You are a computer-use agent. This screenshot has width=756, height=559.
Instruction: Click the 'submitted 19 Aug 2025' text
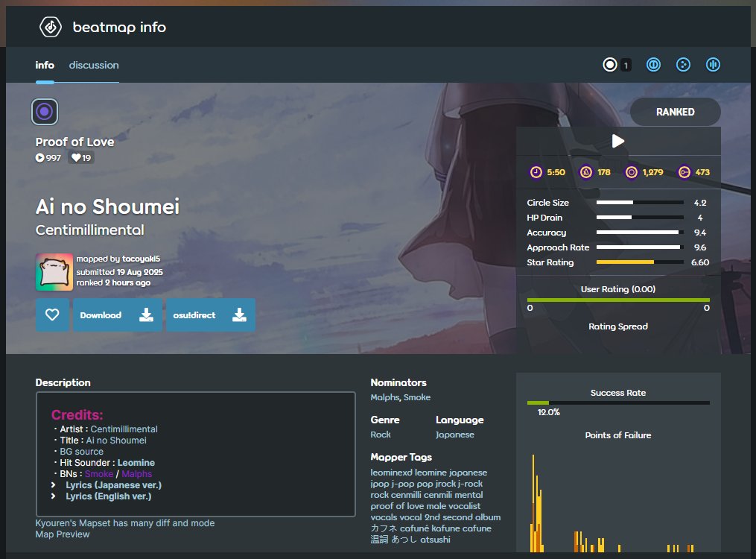click(x=120, y=272)
